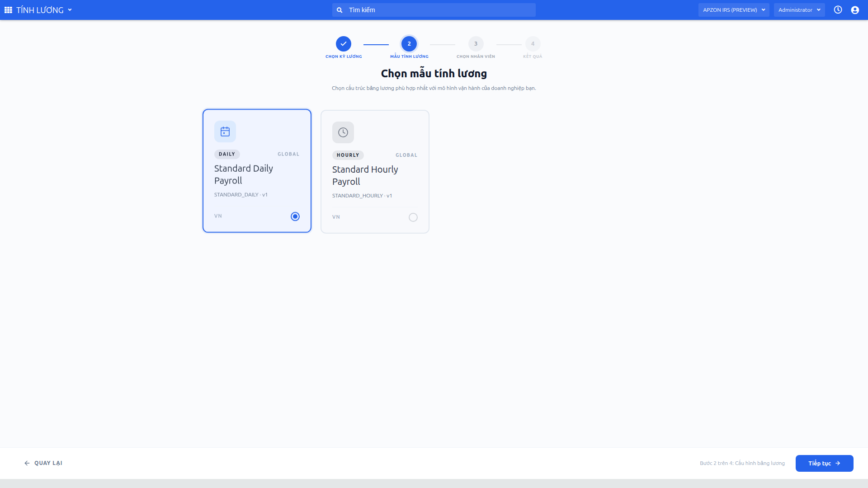Choose the Standard Hourly Payroll card title
Image resolution: width=868 pixels, height=488 pixels.
tap(365, 175)
